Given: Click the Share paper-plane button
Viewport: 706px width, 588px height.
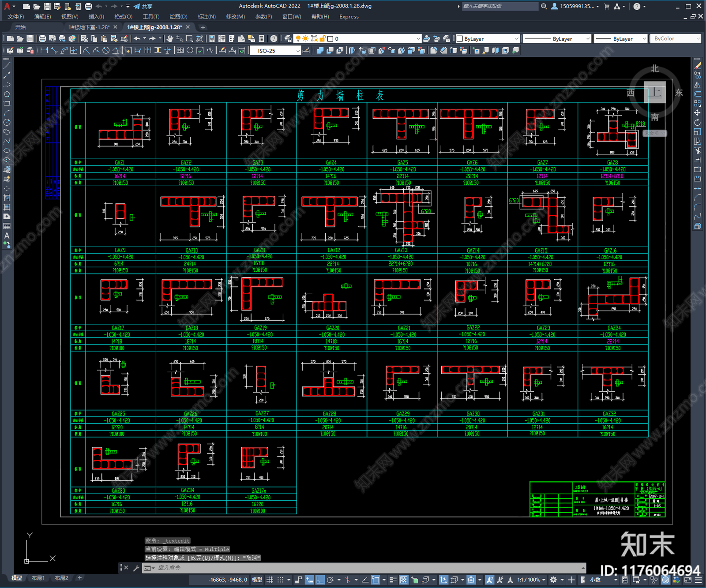Looking at the screenshot, I should (143, 6).
